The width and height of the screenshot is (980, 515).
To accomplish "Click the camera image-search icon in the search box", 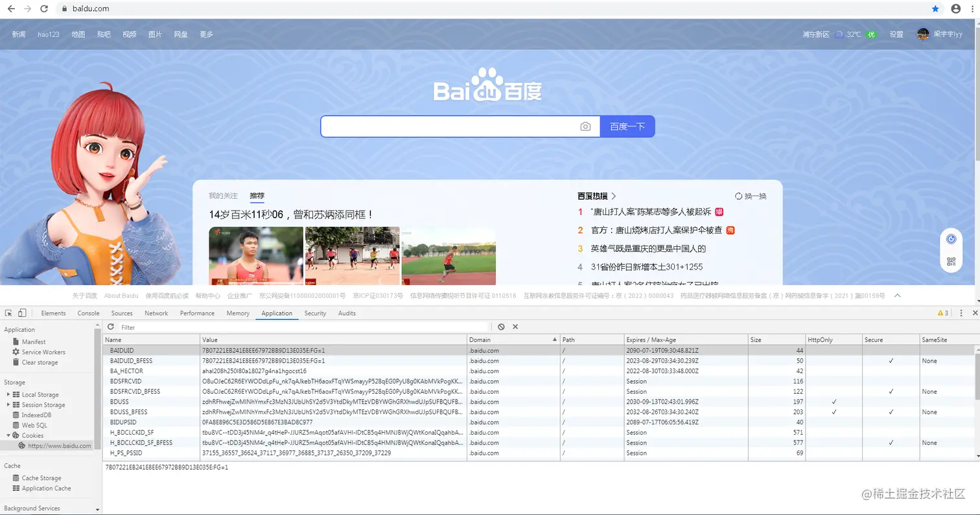I will click(585, 126).
